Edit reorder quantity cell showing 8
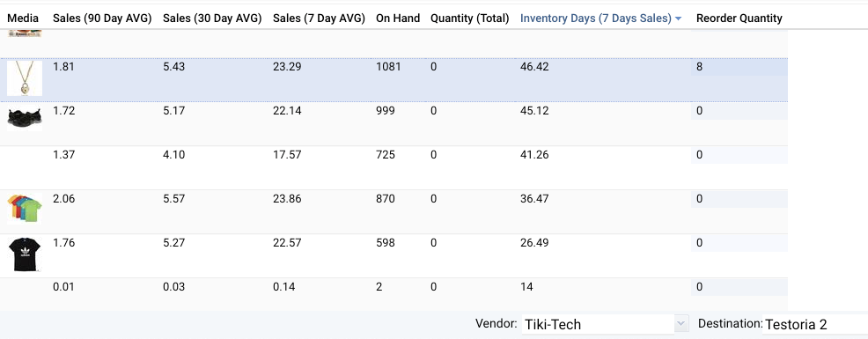This screenshot has height=339, width=868. 739,67
